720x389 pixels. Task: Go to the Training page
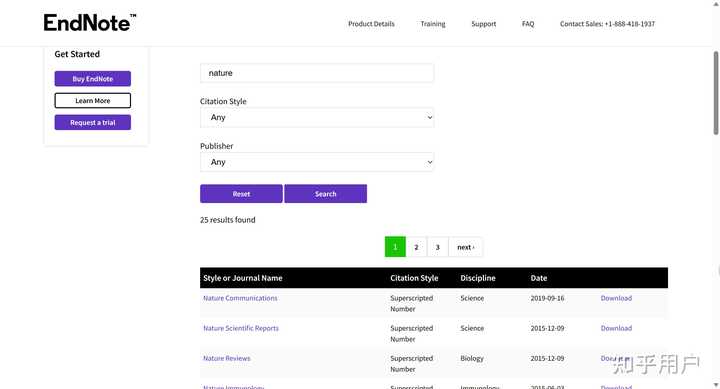[433, 24]
